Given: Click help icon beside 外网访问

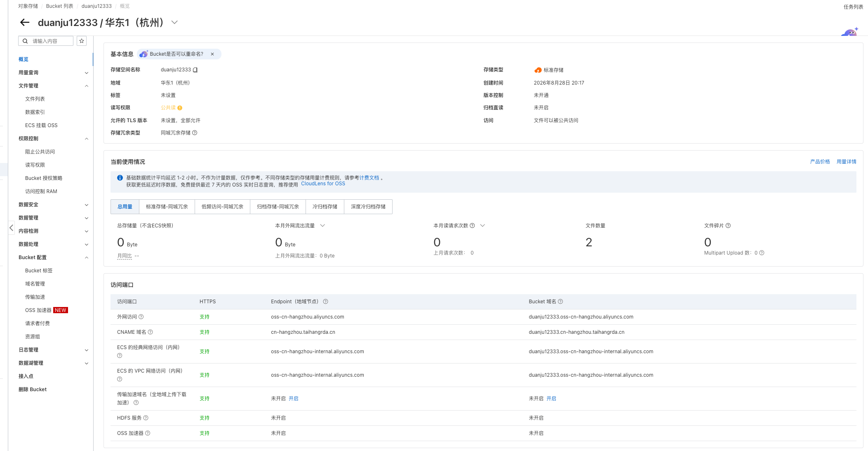Looking at the screenshot, I should pyautogui.click(x=141, y=317).
